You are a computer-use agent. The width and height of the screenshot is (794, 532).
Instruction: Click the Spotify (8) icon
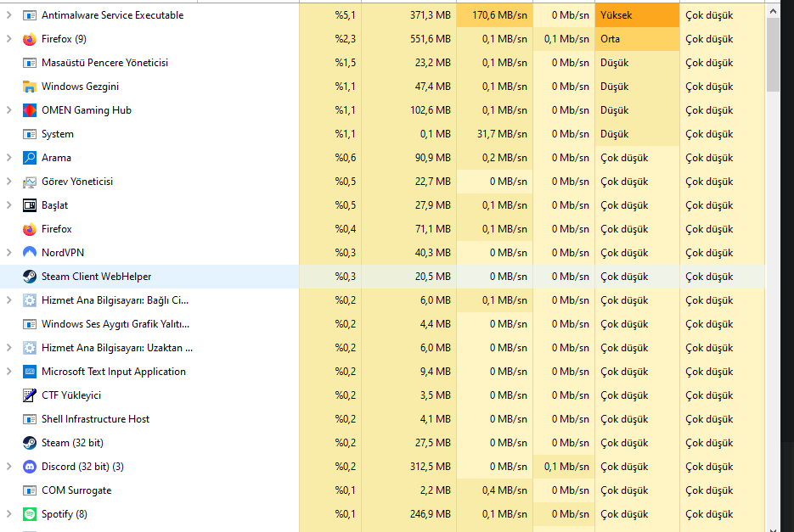(30, 514)
